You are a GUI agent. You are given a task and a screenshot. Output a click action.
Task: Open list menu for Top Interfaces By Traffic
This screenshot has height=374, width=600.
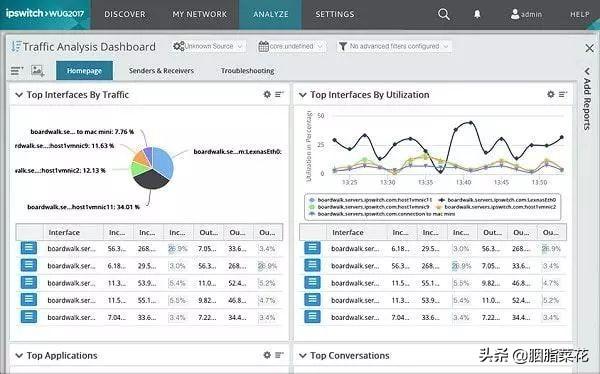tap(280, 94)
